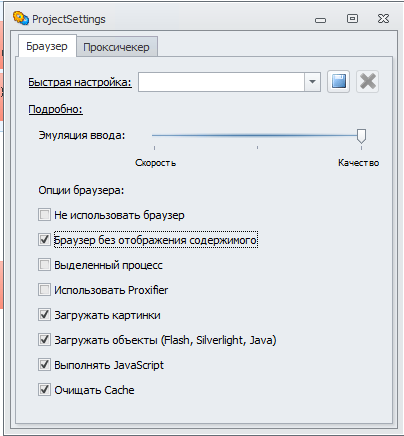Uncheck 'Очищать Cache' option
This screenshot has width=404, height=436.
coord(44,390)
